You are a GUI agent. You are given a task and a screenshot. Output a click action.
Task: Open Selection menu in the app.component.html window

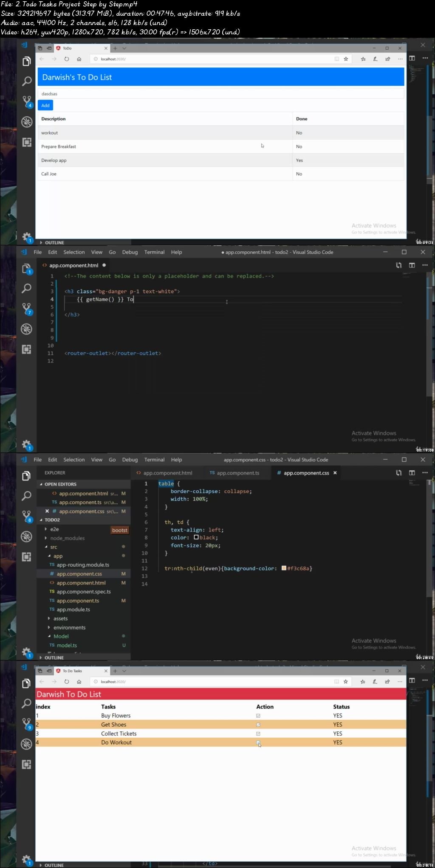(74, 252)
